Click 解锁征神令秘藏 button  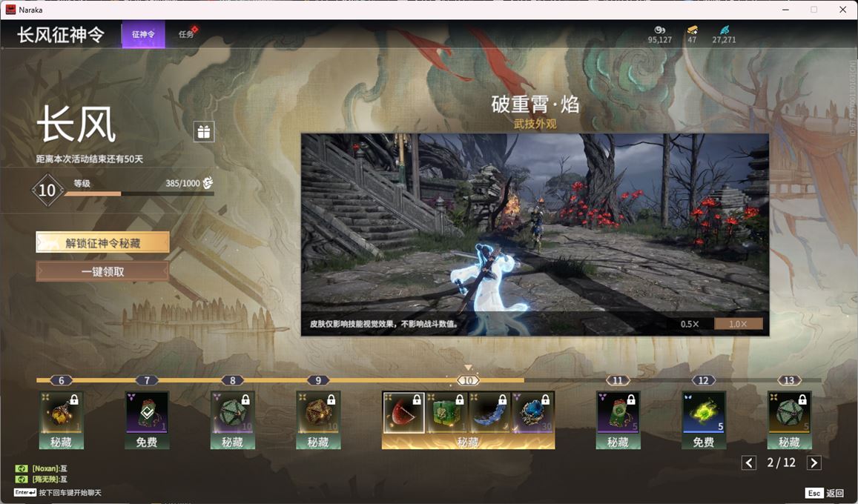(x=102, y=242)
